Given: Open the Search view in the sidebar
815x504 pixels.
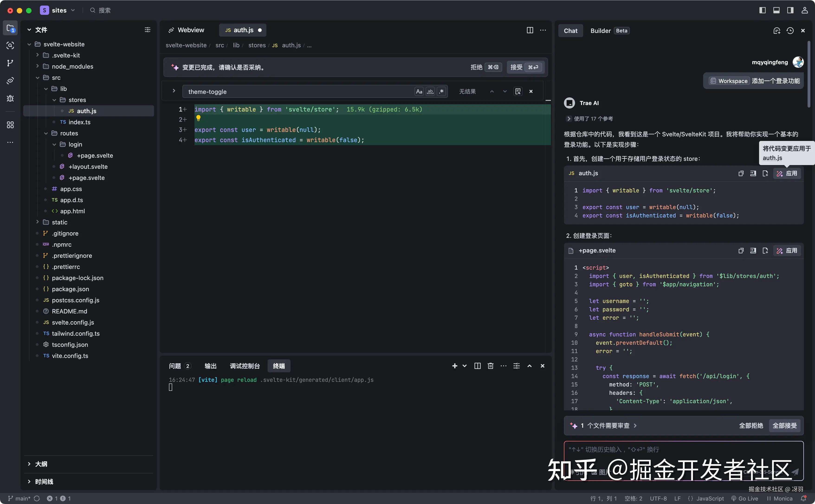Looking at the screenshot, I should pos(10,46).
